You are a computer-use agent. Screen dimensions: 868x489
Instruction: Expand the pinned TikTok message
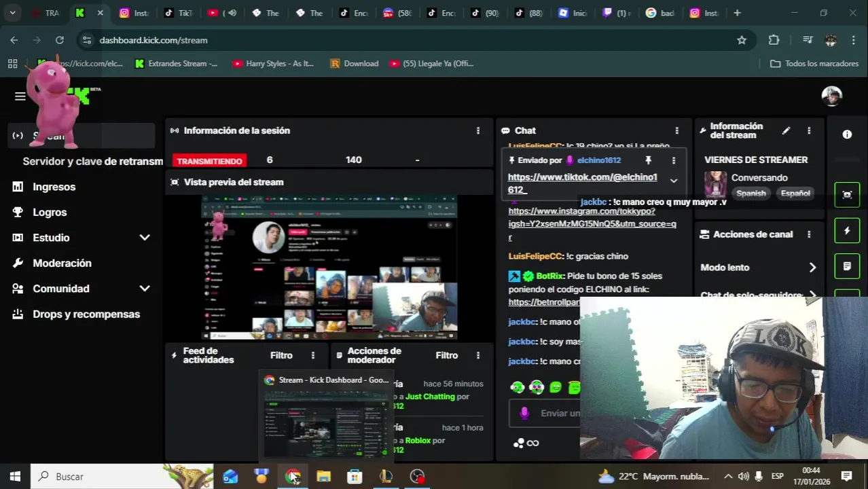click(x=673, y=181)
